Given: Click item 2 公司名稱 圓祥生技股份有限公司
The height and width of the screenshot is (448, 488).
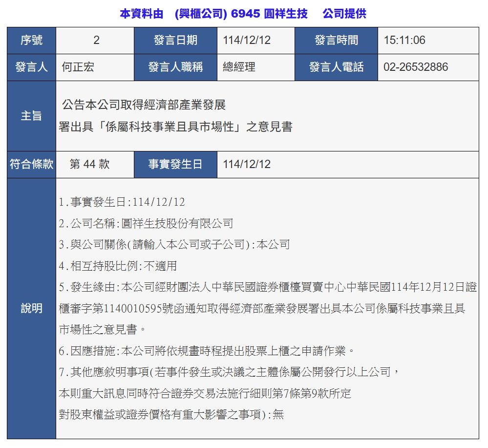Looking at the screenshot, I should 146,224.
